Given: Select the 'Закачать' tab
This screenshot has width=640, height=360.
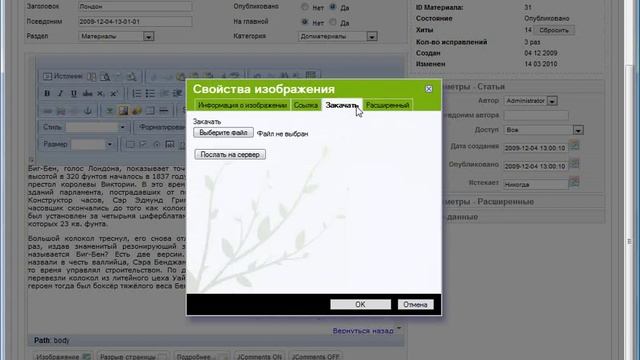Looking at the screenshot, I should click(342, 105).
